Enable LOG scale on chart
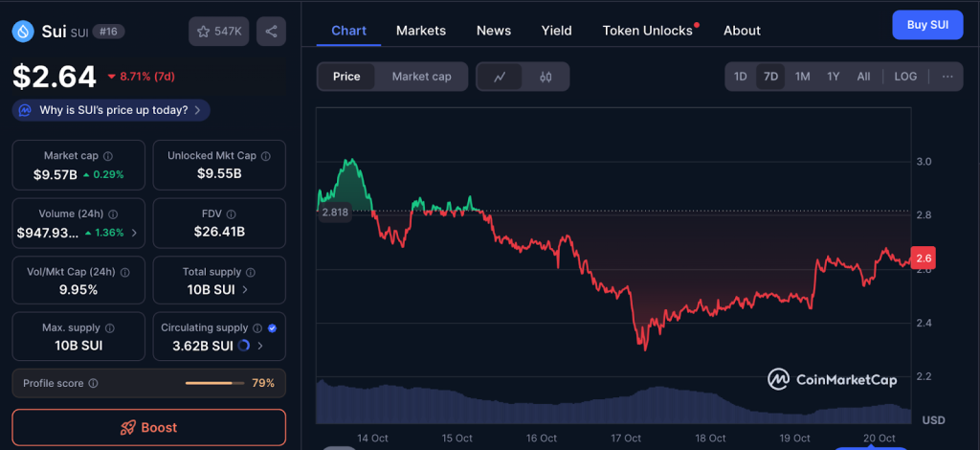The width and height of the screenshot is (980, 450). click(x=904, y=77)
